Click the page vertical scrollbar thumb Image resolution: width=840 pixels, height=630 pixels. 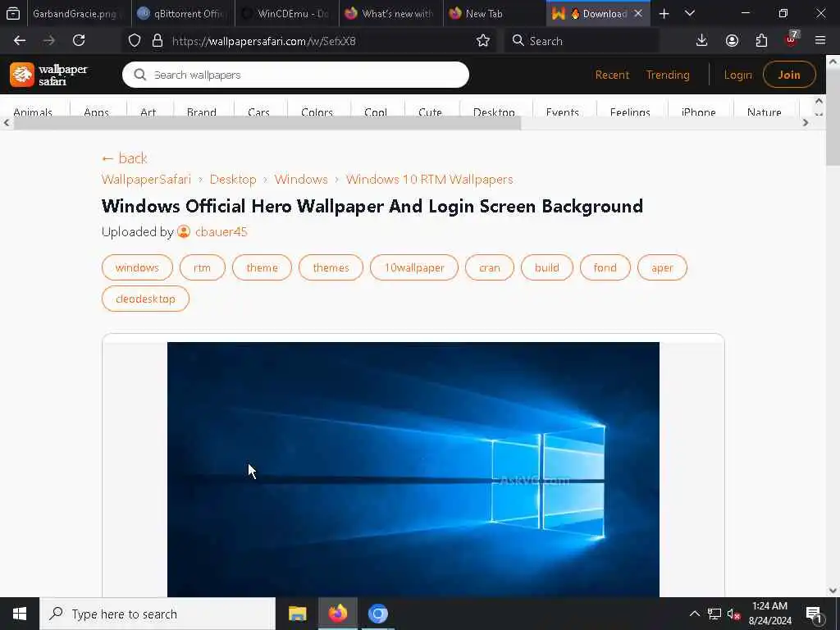833,116
